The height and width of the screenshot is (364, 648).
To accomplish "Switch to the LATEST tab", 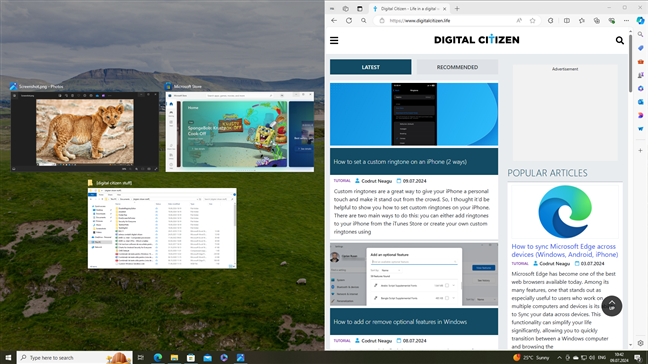I will coord(370,67).
